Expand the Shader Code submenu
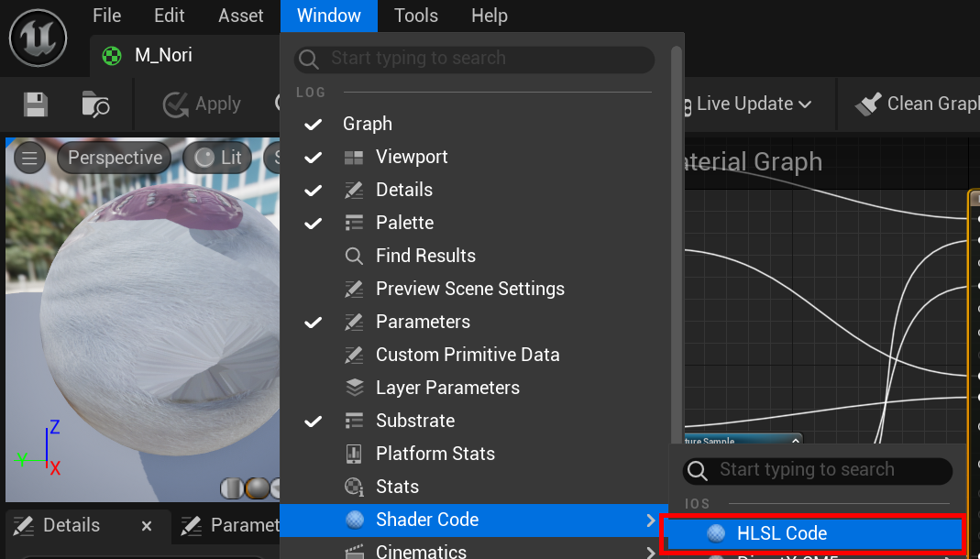The width and height of the screenshot is (980, 559). (653, 519)
